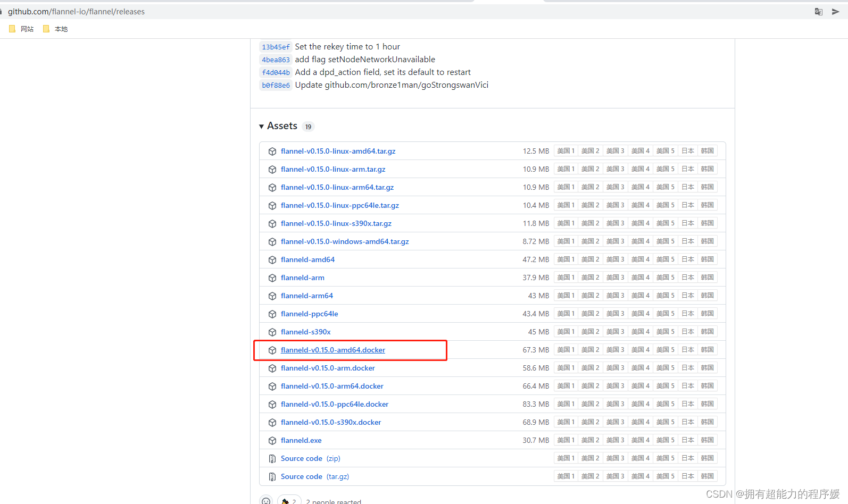Click the package icon beside flanneld.exe

coord(272,441)
